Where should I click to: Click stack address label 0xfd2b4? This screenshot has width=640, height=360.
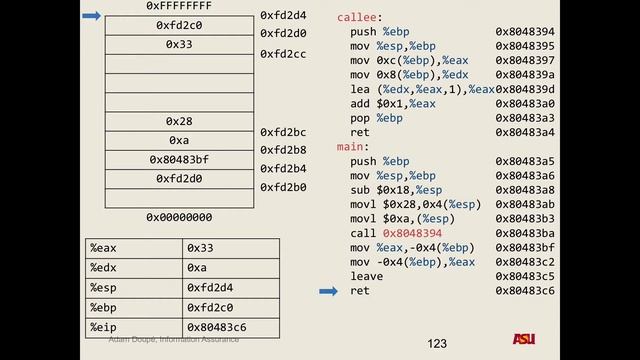click(283, 168)
